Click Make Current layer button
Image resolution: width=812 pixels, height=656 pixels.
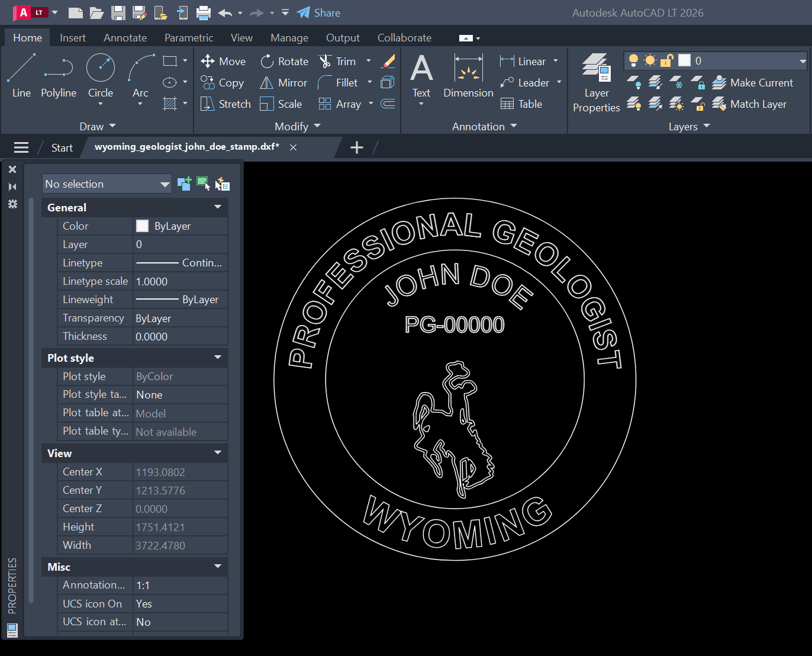click(752, 82)
